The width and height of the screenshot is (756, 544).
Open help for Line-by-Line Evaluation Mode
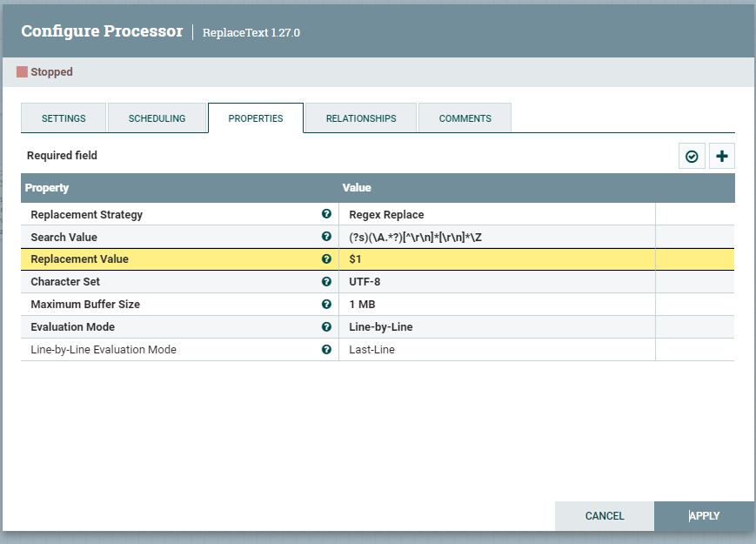point(326,349)
